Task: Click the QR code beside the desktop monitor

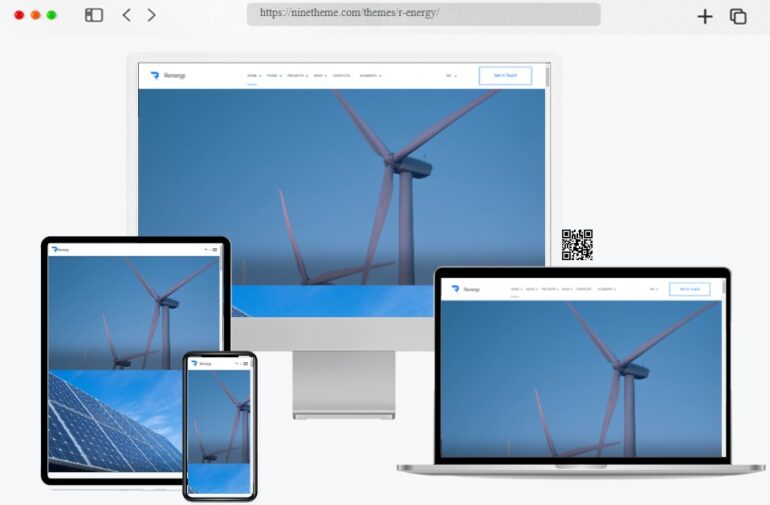Action: pos(577,245)
